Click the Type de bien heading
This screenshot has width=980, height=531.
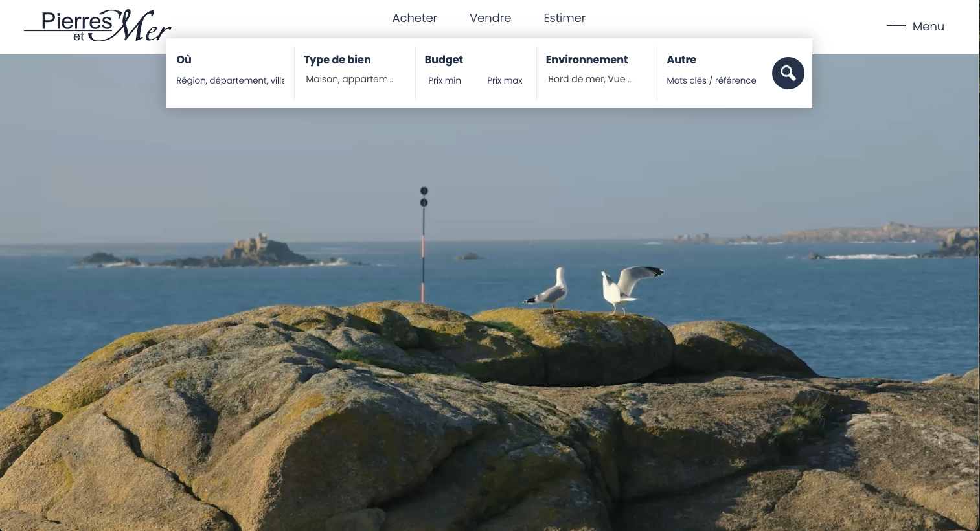[337, 60]
